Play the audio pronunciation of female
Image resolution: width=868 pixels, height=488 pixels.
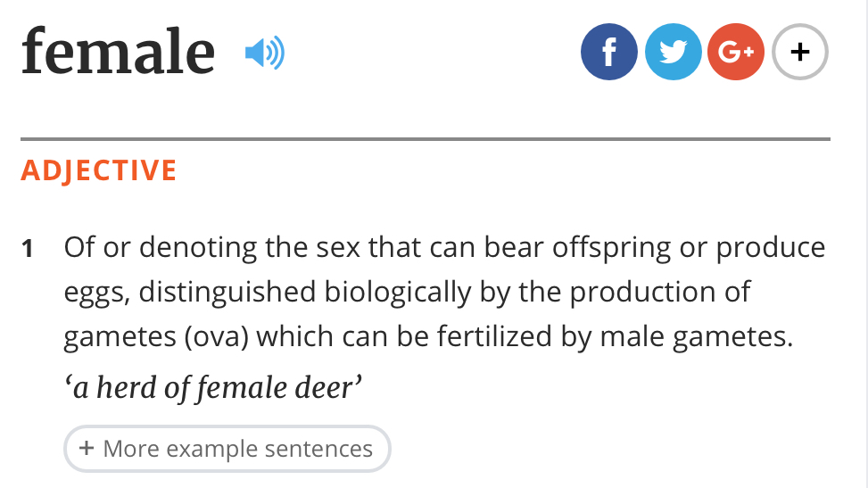pos(264,54)
